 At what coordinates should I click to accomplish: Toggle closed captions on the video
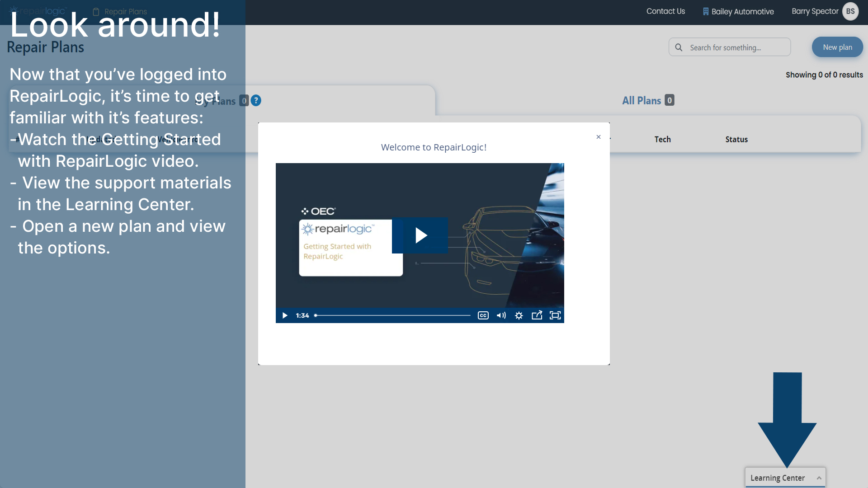point(483,315)
